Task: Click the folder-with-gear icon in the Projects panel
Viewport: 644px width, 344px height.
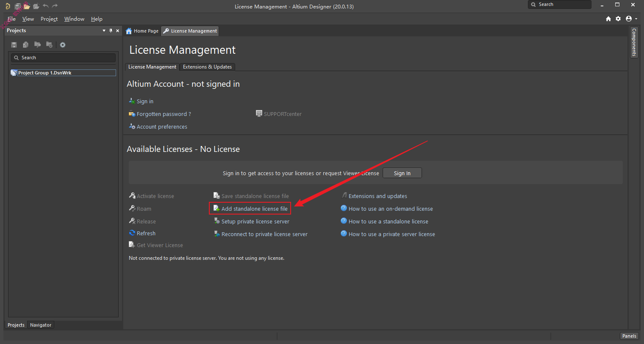Action: [50, 45]
